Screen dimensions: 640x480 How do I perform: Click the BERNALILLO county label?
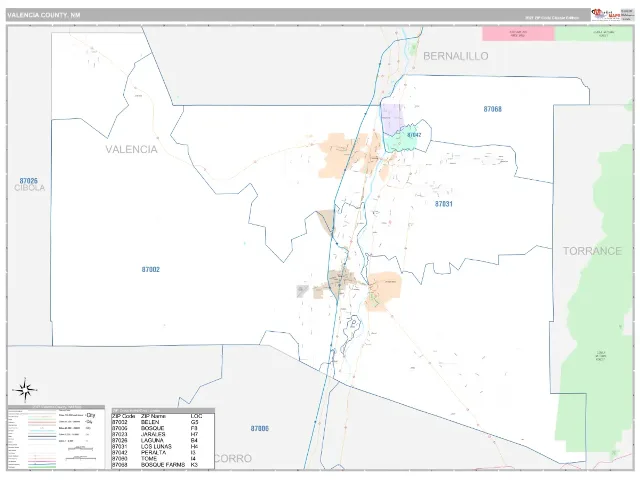click(456, 56)
